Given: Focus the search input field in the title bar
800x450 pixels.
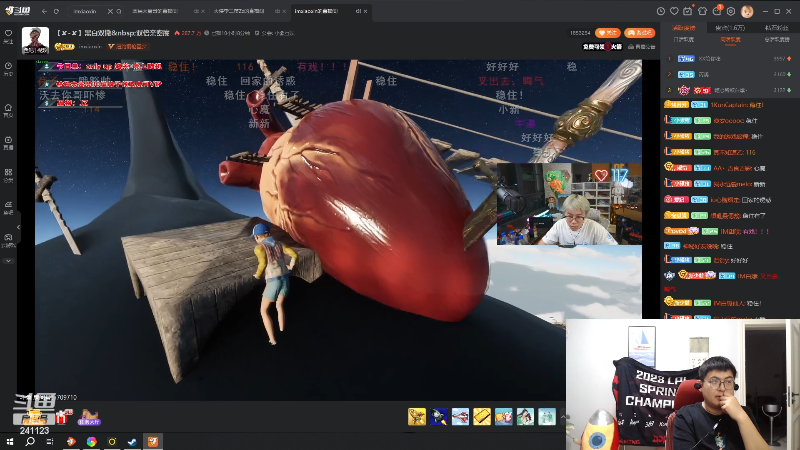Looking at the screenshot, I should [87, 11].
